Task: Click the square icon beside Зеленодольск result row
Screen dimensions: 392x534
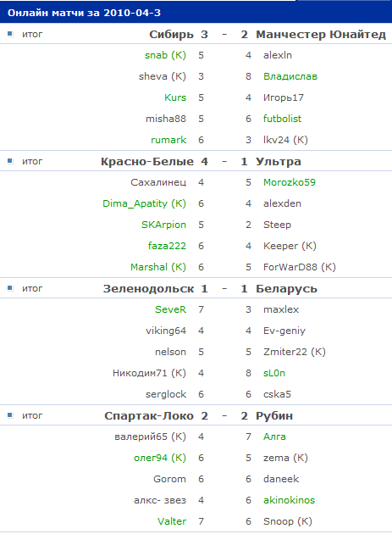Action: 10,288
